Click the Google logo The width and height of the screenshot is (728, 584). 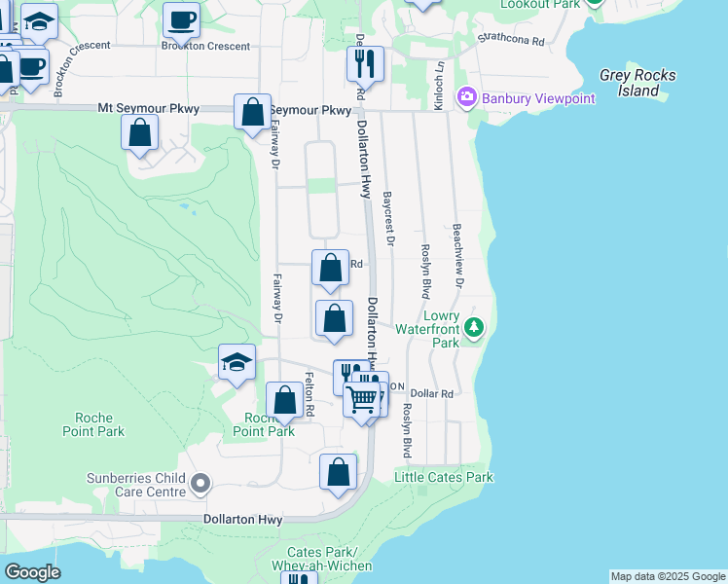[32, 571]
